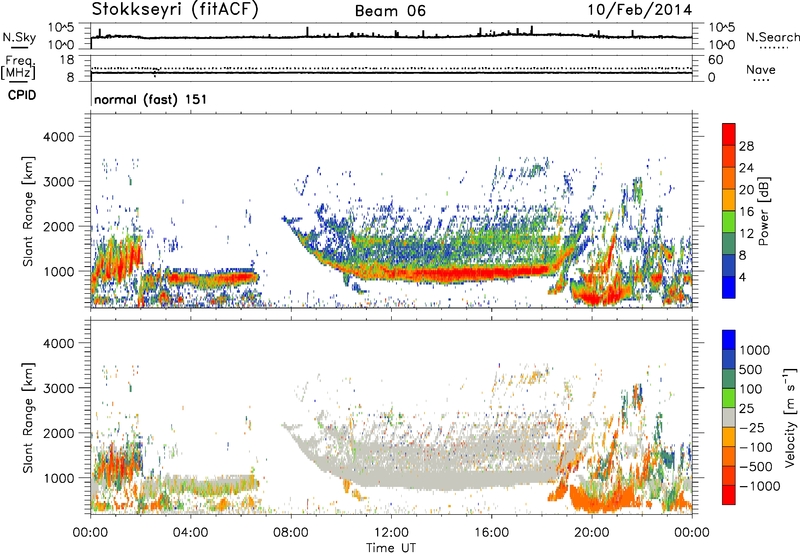Select the Beam 06 label
Screen dimensions: 800x554
390,11
